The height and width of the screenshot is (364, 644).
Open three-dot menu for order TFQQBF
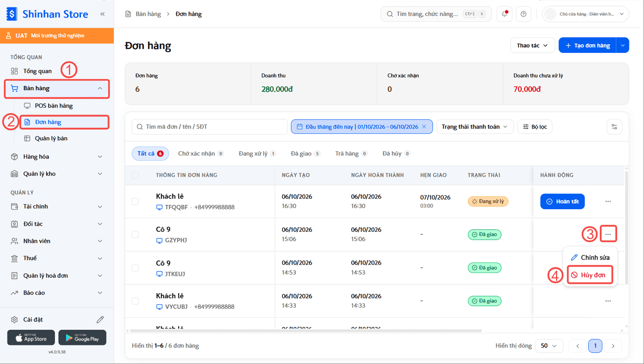[x=608, y=202]
